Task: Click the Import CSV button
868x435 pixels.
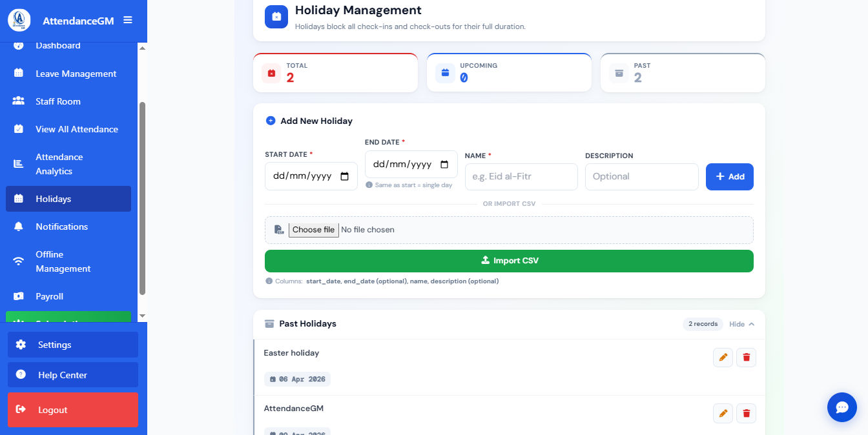Action: (x=509, y=261)
